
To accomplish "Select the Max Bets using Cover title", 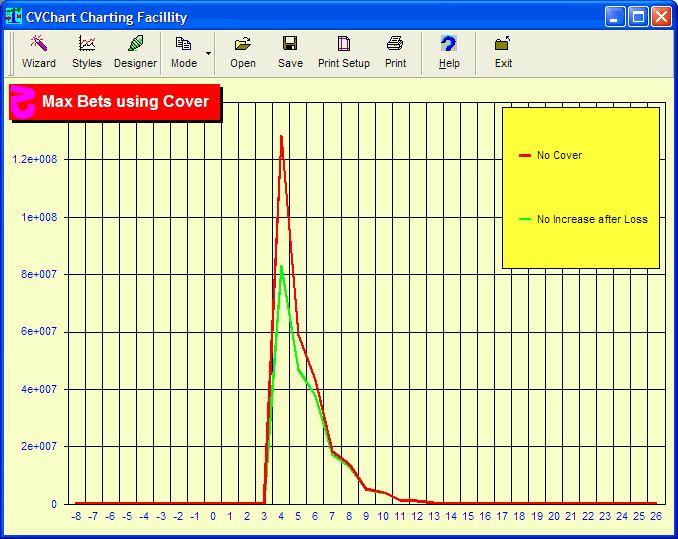I will (125, 102).
